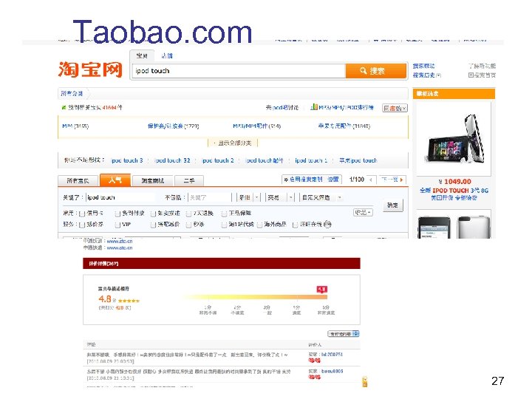Click the green icon beside the results count
The image size is (532, 399).
64,108
